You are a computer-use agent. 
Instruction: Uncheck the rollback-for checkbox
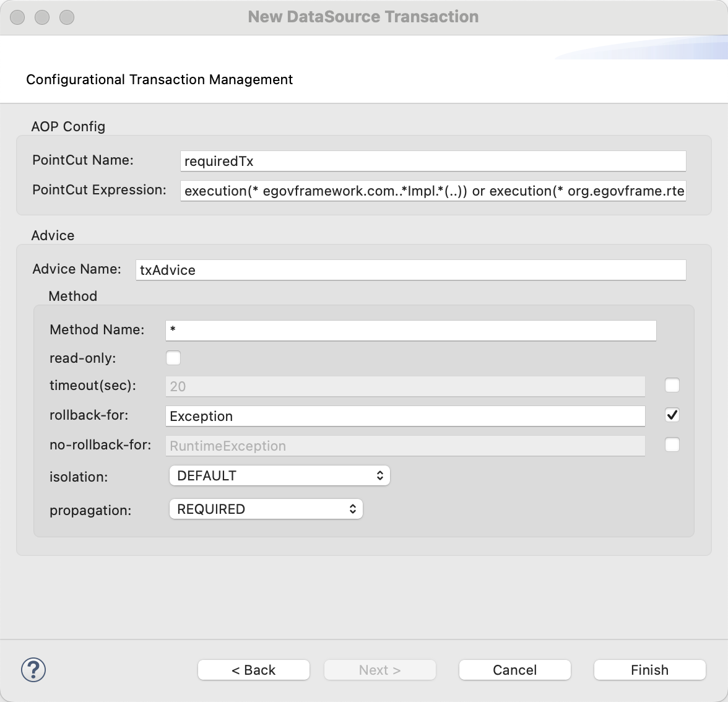[x=672, y=415]
